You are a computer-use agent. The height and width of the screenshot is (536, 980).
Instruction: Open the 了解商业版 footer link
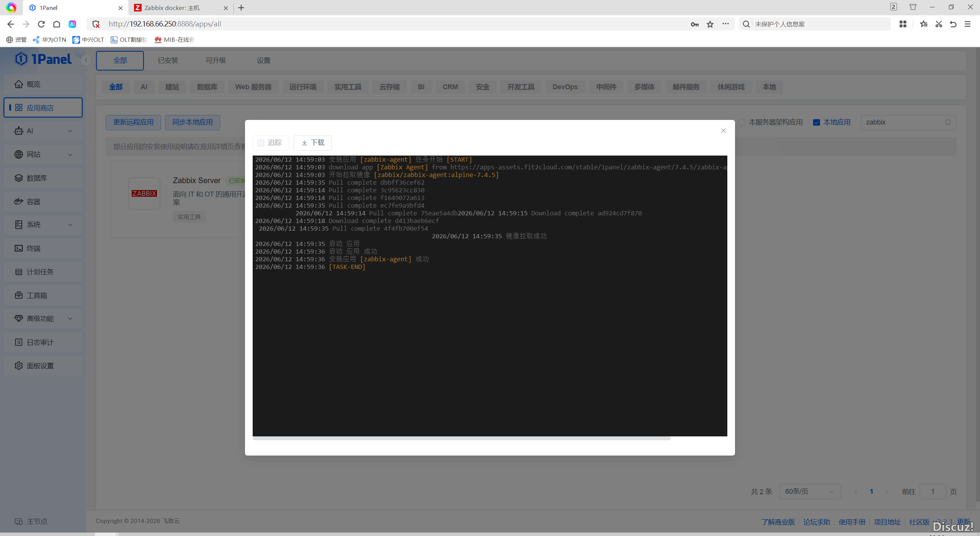pyautogui.click(x=778, y=522)
